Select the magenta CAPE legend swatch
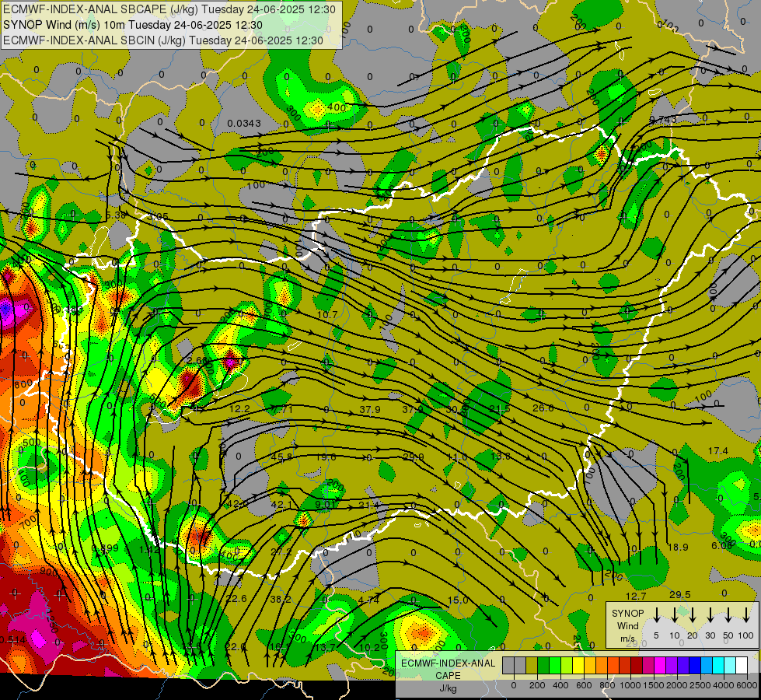Screen dimensions: 761x700 click(660, 665)
